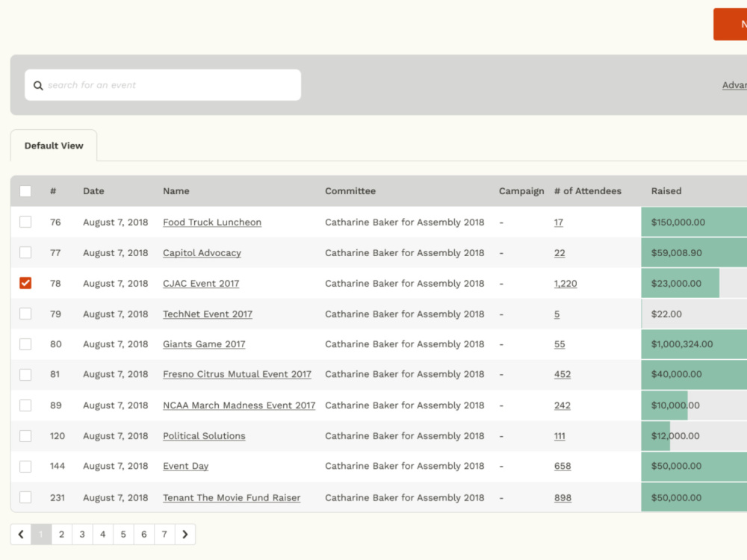
Task: Open TechNet Event 2017 link
Action: coord(208,314)
